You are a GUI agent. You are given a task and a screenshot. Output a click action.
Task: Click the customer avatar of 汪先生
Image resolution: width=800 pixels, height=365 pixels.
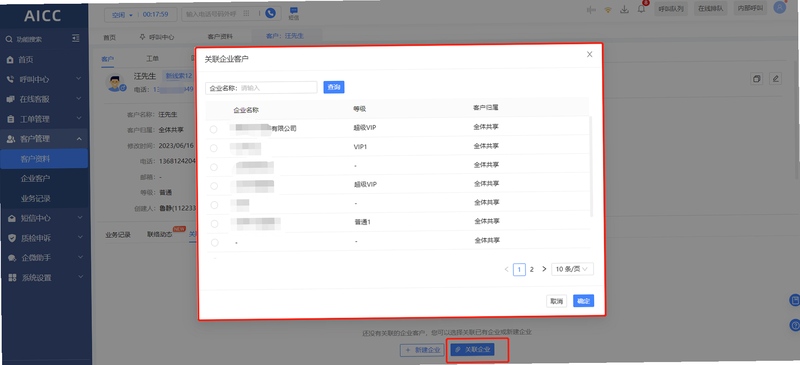click(116, 83)
